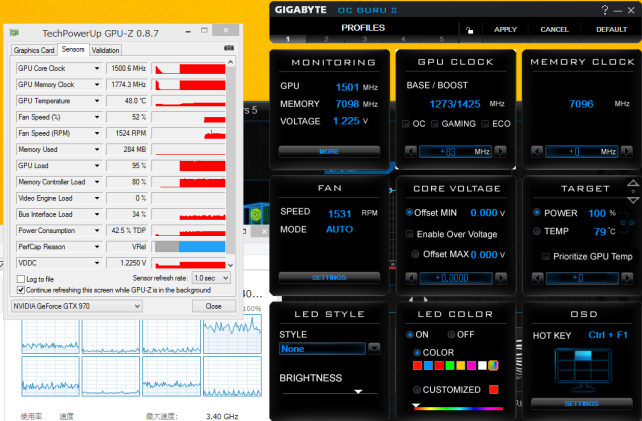Open NVIDIA GeForce GTX 970 device dropdown
This screenshot has height=421, width=642.
coord(77,306)
